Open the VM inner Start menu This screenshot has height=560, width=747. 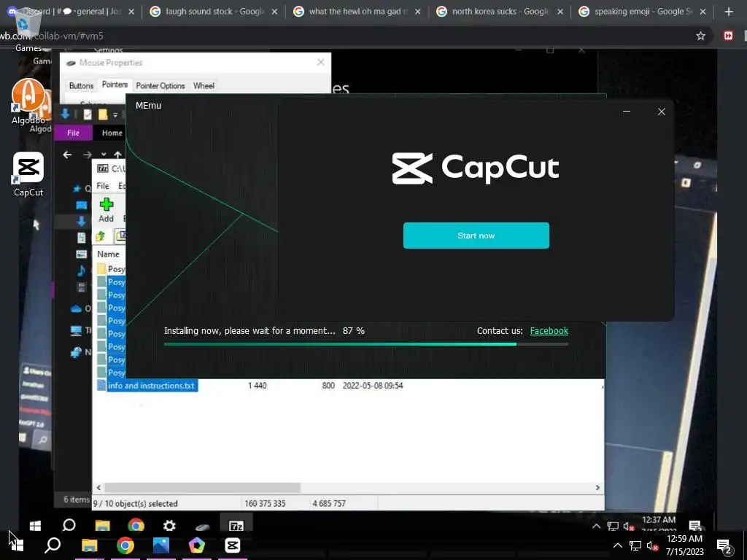(x=35, y=525)
